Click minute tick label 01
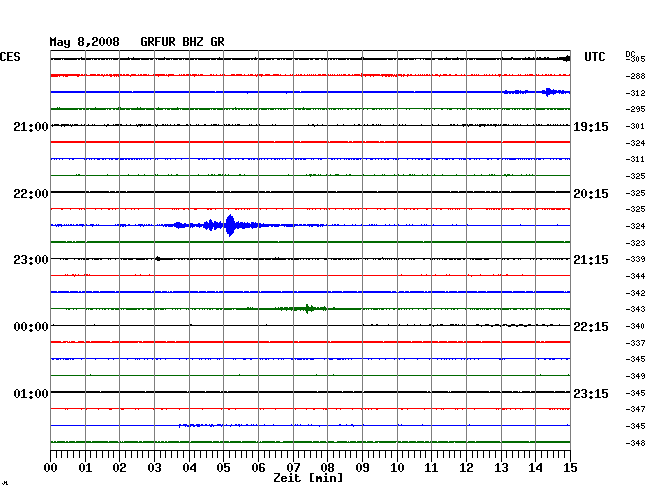This screenshot has height=494, width=650. point(85,468)
